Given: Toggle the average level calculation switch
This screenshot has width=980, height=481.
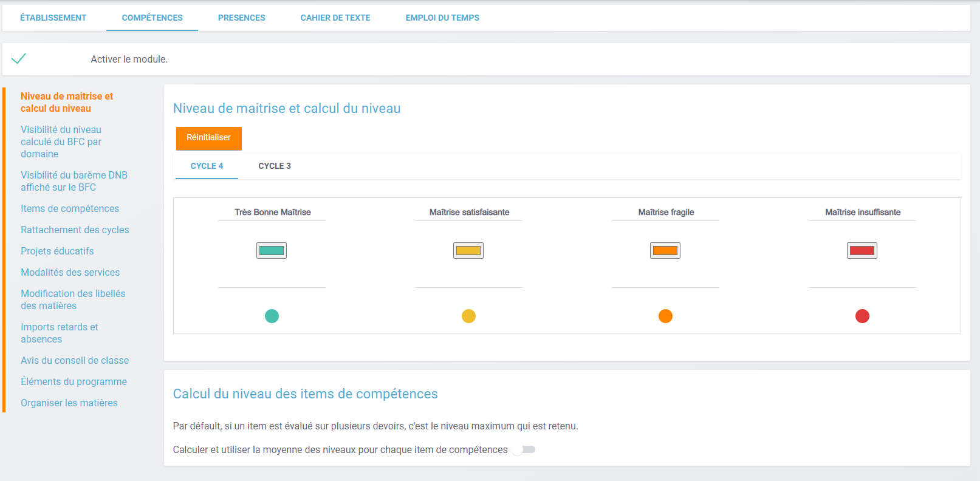Looking at the screenshot, I should 524,450.
